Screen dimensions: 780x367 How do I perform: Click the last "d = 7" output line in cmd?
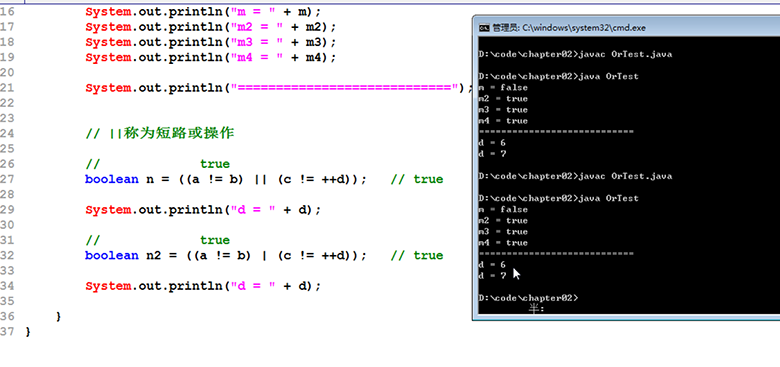click(x=492, y=275)
